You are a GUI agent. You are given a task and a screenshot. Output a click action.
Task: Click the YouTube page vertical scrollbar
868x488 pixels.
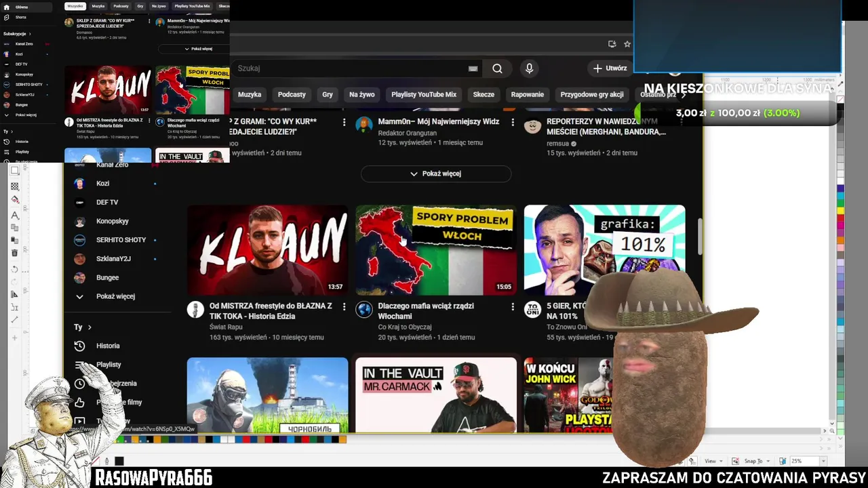pyautogui.click(x=699, y=237)
